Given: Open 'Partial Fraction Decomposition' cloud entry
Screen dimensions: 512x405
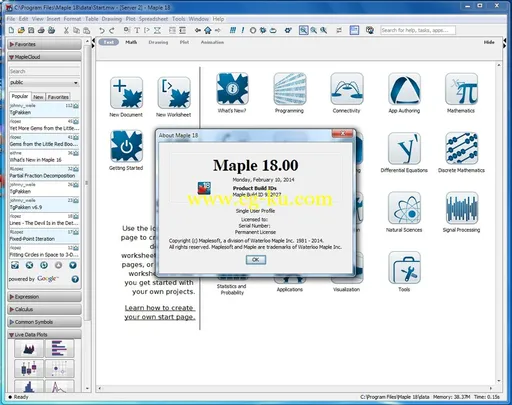Looking at the screenshot, I should click(44, 173).
